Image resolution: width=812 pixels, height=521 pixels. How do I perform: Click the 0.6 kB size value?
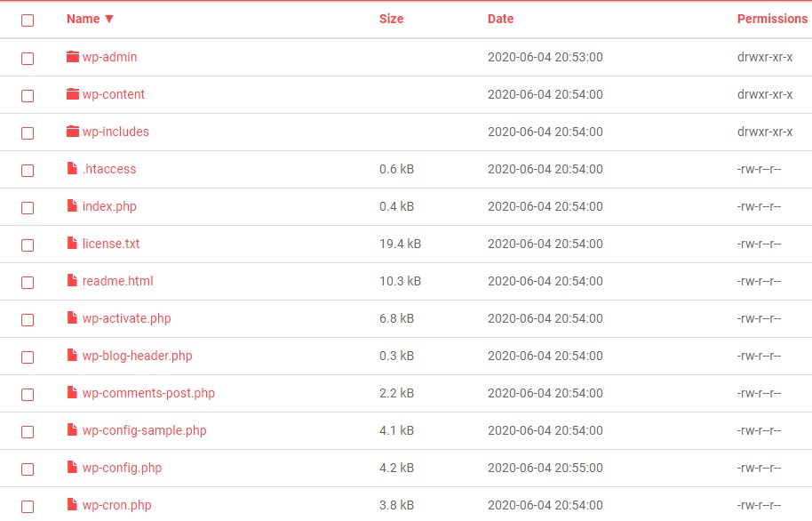click(x=396, y=169)
